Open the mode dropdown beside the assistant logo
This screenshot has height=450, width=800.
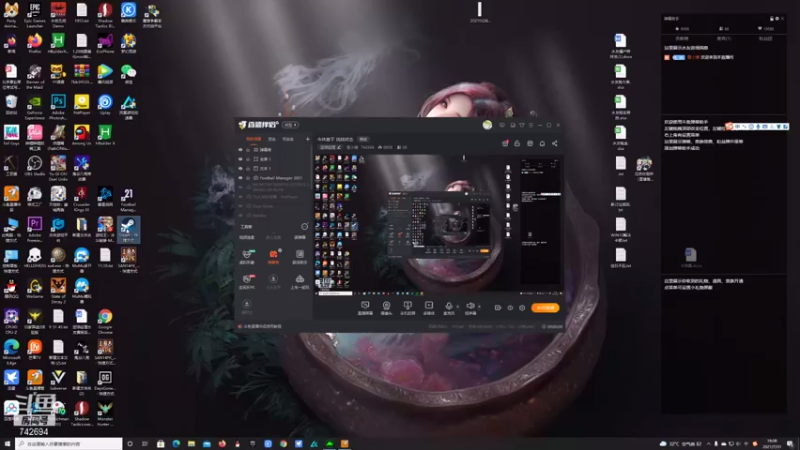pyautogui.click(x=291, y=125)
